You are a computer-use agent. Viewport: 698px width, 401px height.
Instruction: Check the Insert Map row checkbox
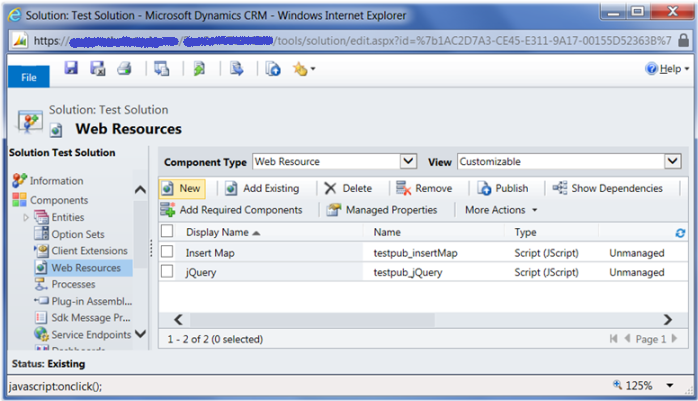pyautogui.click(x=167, y=251)
